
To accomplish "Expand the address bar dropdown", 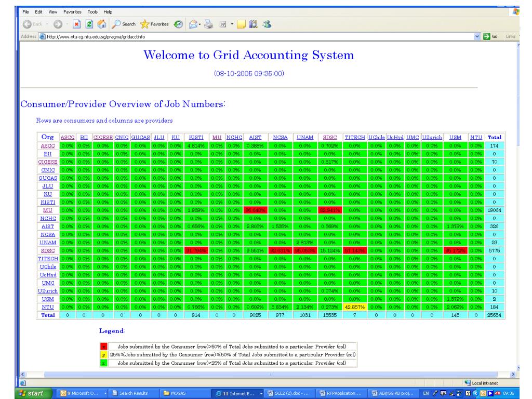I will click(x=477, y=36).
